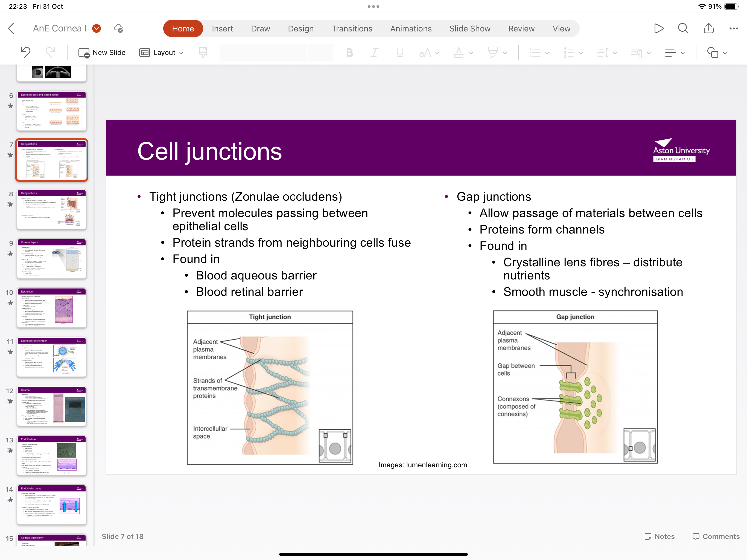
Task: Toggle italic formatting
Action: [375, 53]
